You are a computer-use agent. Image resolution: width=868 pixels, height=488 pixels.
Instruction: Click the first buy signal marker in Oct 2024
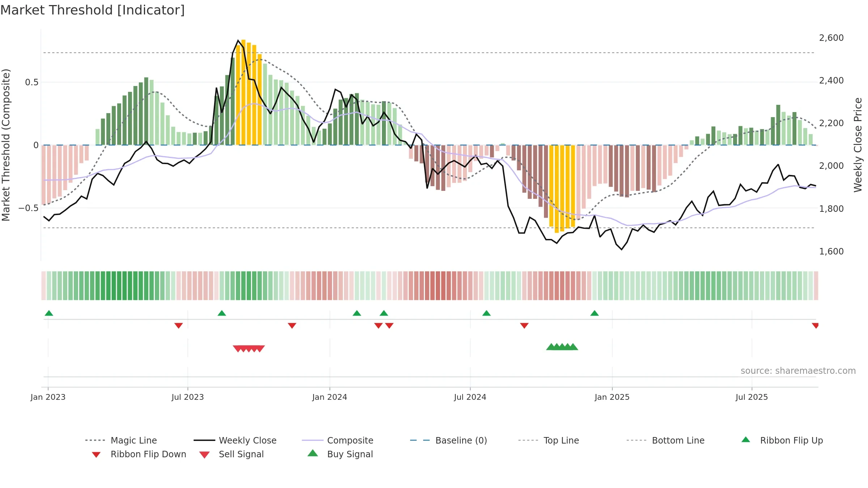pyautogui.click(x=551, y=347)
